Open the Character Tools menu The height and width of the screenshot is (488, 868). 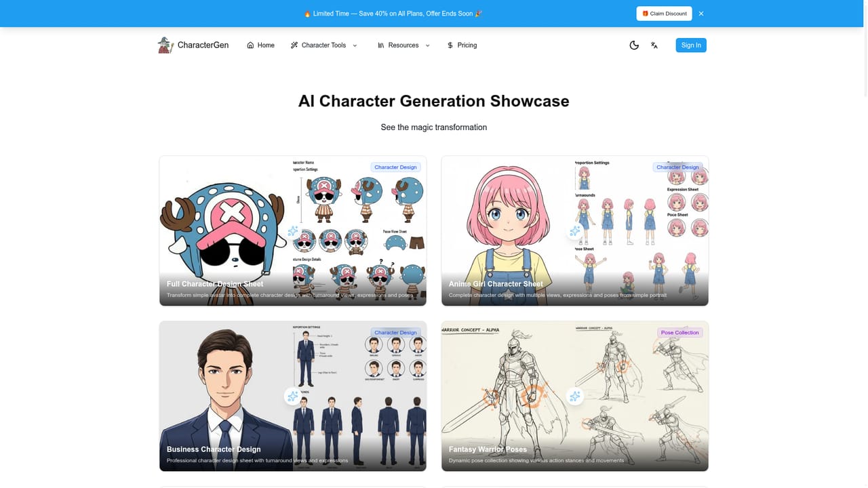[x=323, y=45]
